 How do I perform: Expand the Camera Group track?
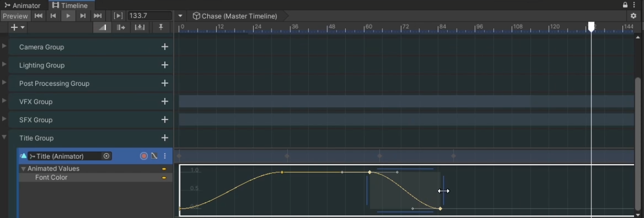4,46
